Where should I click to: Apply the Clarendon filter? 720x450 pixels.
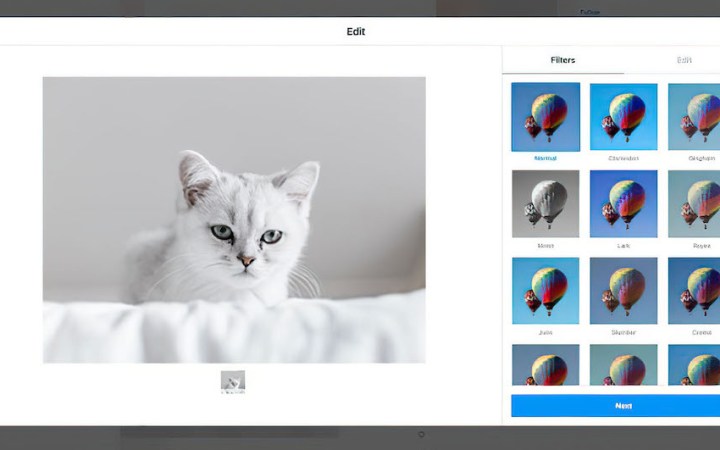coord(624,117)
